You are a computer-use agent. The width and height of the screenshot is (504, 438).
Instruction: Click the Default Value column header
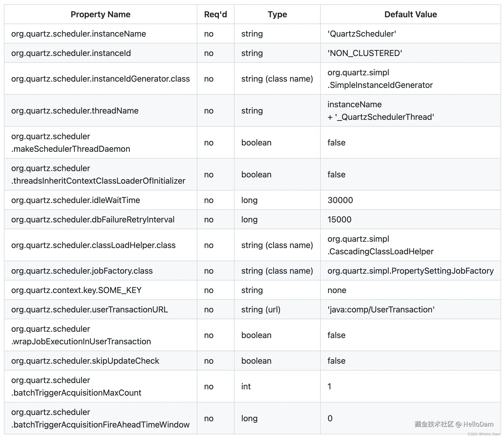pos(410,14)
